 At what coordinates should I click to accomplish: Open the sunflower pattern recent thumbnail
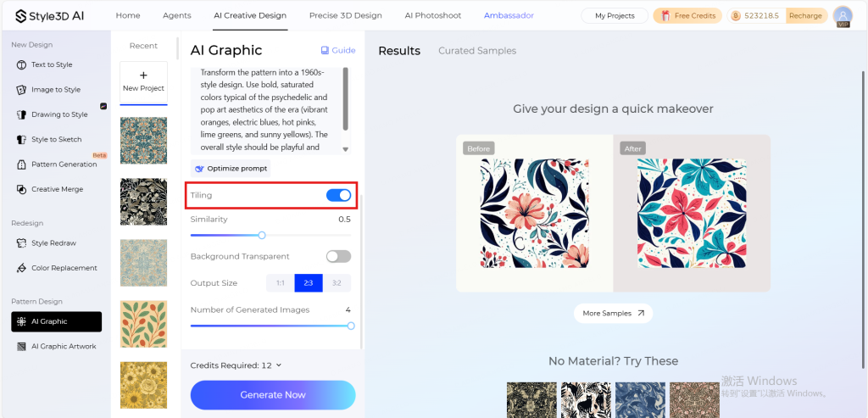[143, 385]
